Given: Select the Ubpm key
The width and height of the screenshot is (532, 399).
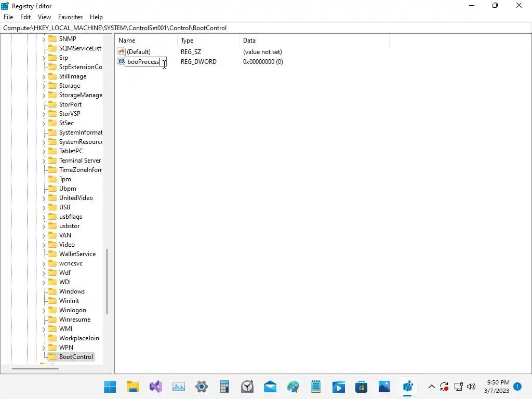Looking at the screenshot, I should (x=68, y=188).
